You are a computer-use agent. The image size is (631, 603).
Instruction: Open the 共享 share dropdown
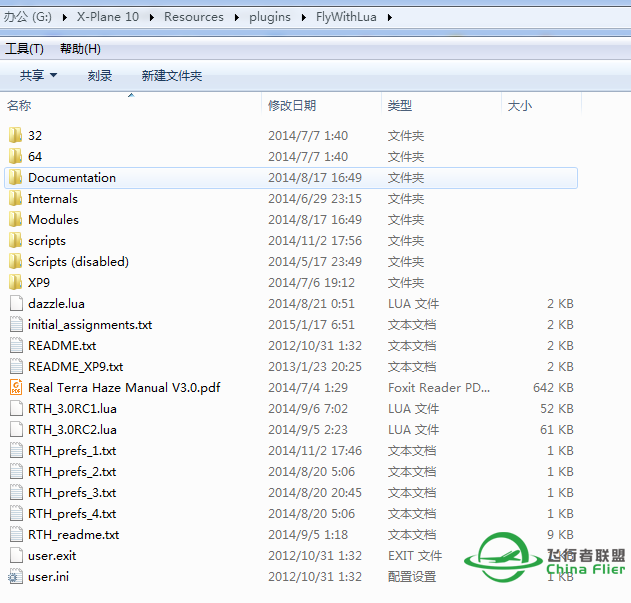click(x=38, y=75)
